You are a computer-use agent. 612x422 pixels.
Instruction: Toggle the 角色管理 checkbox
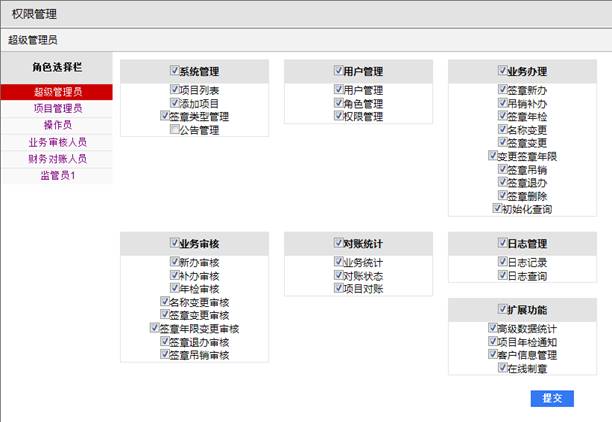point(337,104)
